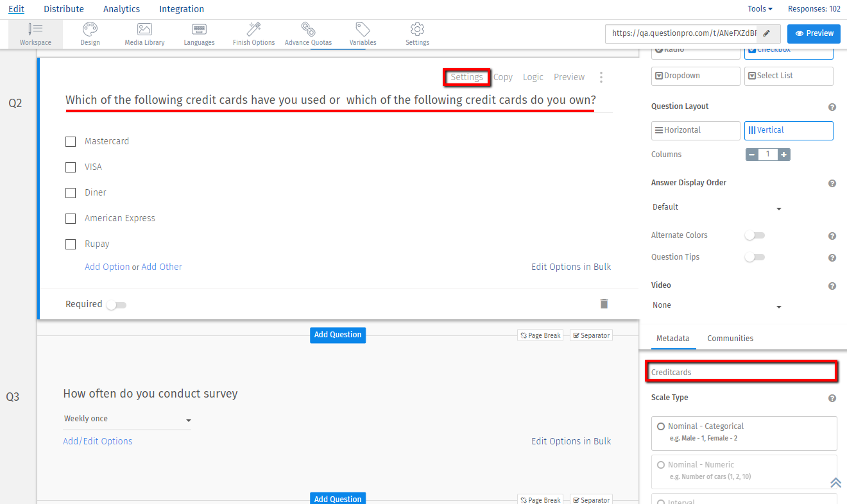
Task: Delete question Q2 using the trash icon
Action: click(604, 303)
